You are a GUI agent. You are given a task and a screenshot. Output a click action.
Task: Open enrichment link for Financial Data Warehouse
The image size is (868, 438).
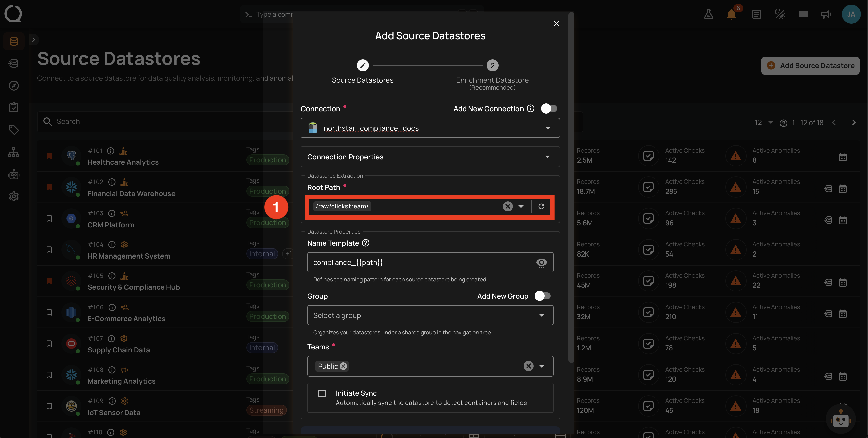coord(828,189)
